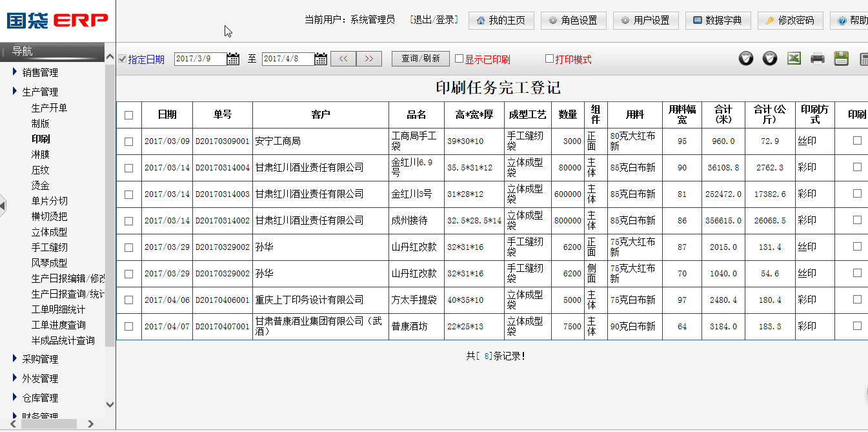Image resolution: width=868 pixels, height=432 pixels.
Task: Click the start date input field
Action: [199, 59]
